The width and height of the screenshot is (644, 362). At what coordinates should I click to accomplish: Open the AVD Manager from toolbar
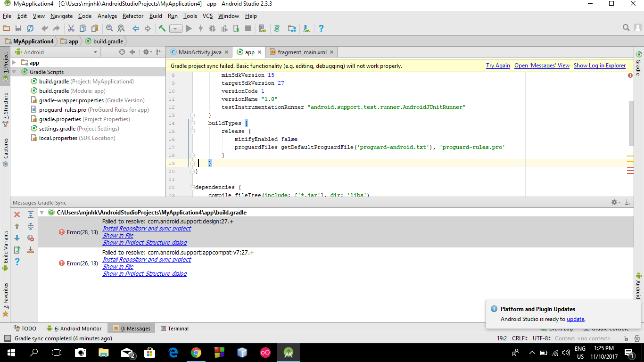coord(263,29)
